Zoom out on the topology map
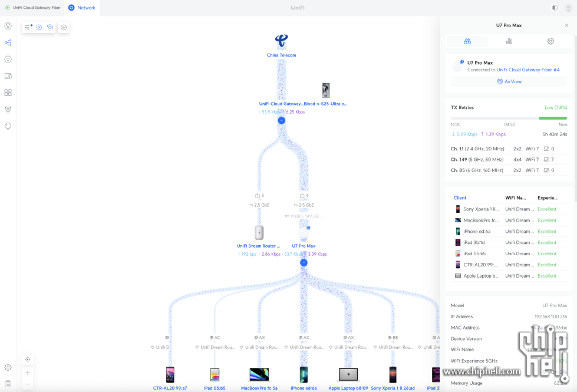The height and width of the screenshot is (392, 577). (28, 384)
